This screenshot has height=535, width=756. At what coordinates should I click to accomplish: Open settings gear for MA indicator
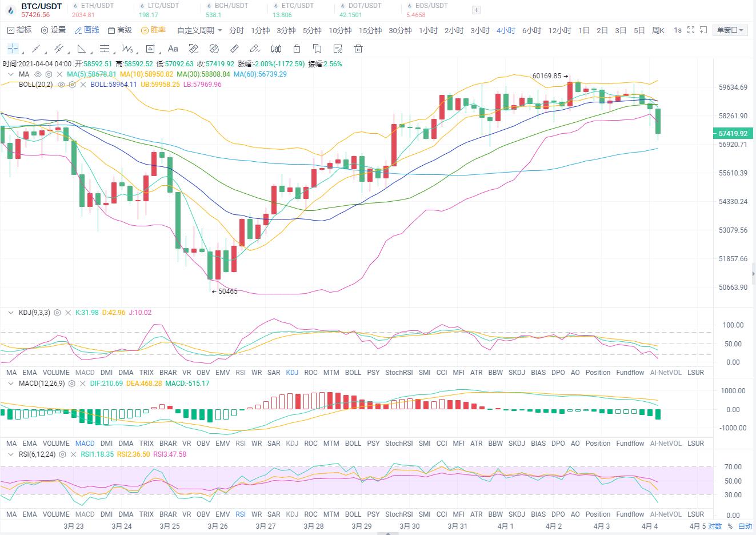[x=49, y=74]
